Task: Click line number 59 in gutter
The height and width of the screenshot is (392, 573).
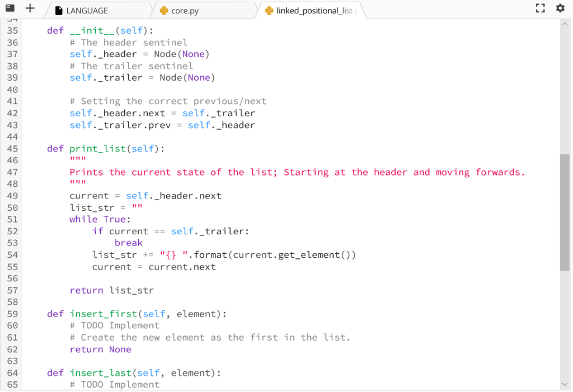Action: (x=12, y=314)
